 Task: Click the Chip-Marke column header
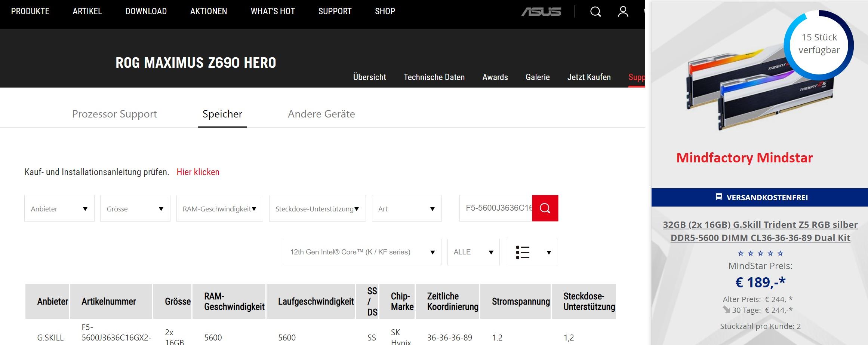coord(397,302)
